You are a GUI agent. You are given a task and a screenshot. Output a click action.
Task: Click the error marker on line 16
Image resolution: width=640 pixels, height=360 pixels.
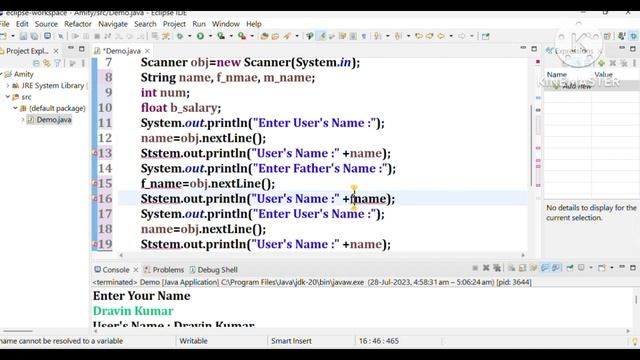point(94,198)
